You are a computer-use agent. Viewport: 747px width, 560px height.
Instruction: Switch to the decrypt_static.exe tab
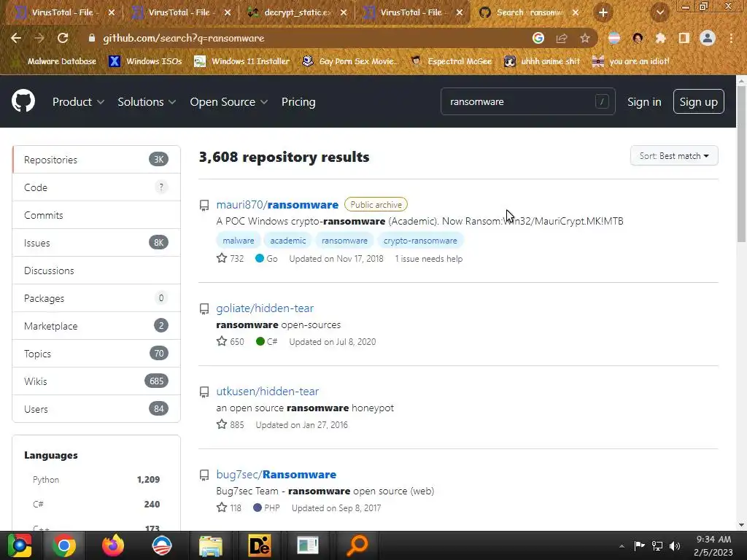pyautogui.click(x=298, y=13)
